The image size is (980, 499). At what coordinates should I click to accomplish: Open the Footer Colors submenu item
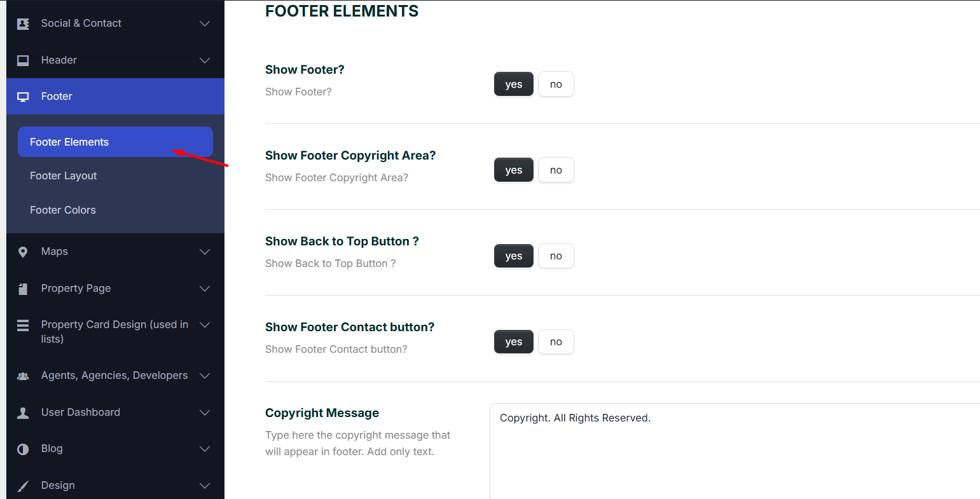click(x=63, y=210)
